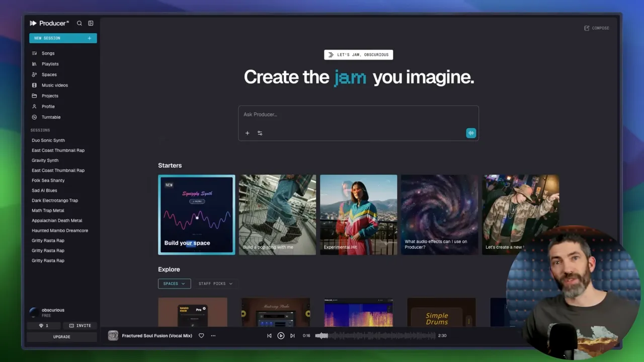The height and width of the screenshot is (362, 644).
Task: Collapse sidebar using the panel icon
Action: click(91, 23)
